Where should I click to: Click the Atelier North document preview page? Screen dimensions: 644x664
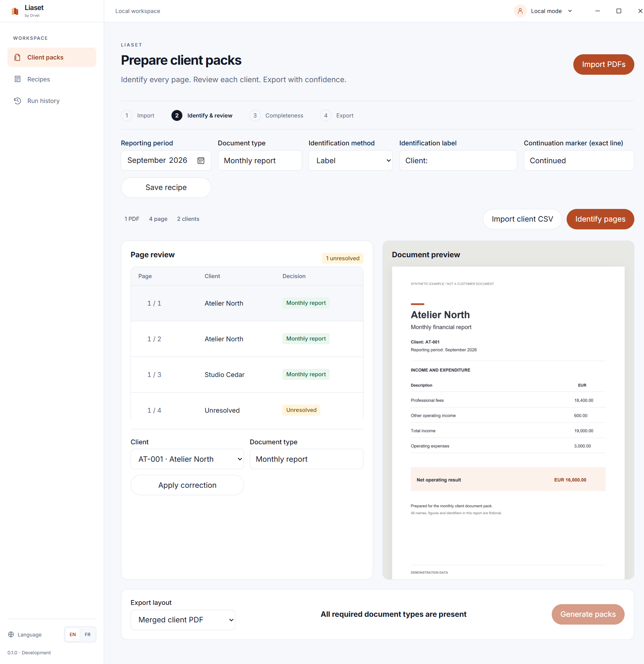tap(508, 423)
